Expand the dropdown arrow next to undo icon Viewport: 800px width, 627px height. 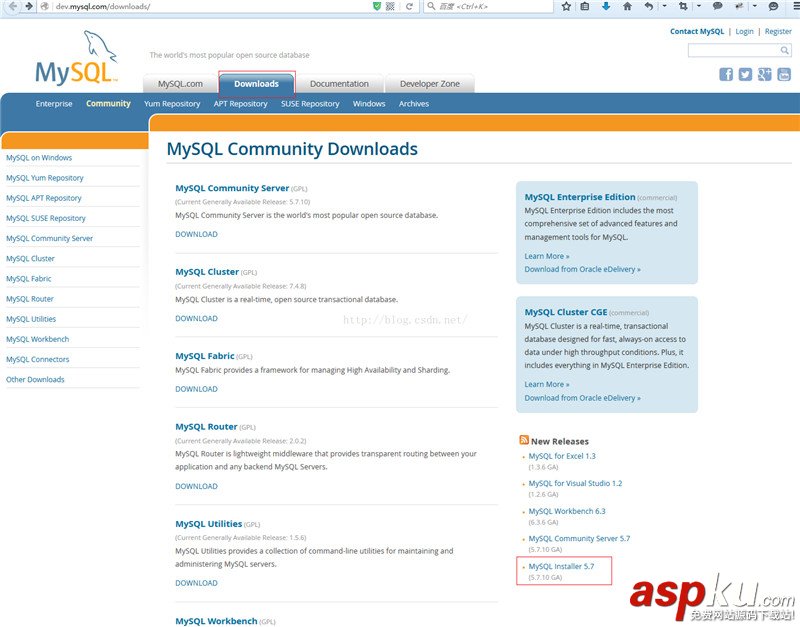point(664,6)
